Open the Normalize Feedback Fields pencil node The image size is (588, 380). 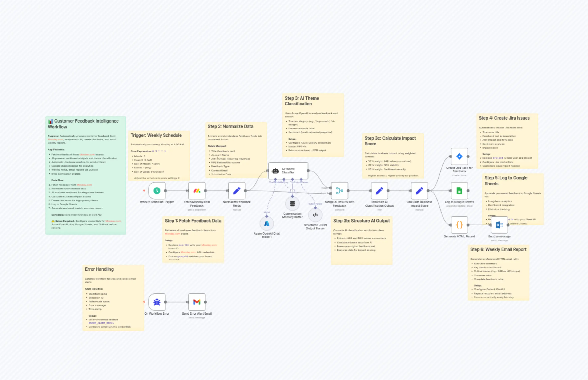pos(237,191)
